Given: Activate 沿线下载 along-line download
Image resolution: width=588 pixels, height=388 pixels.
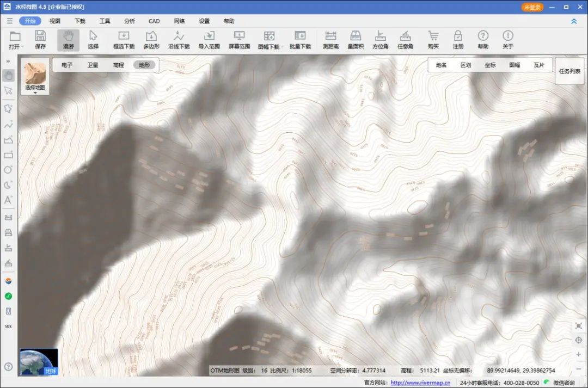Looking at the screenshot, I should [179, 40].
